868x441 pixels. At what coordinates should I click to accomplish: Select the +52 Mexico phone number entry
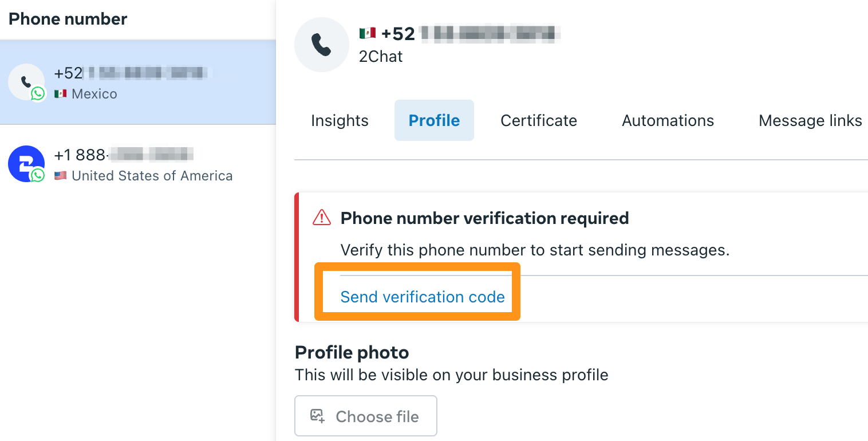[138, 82]
